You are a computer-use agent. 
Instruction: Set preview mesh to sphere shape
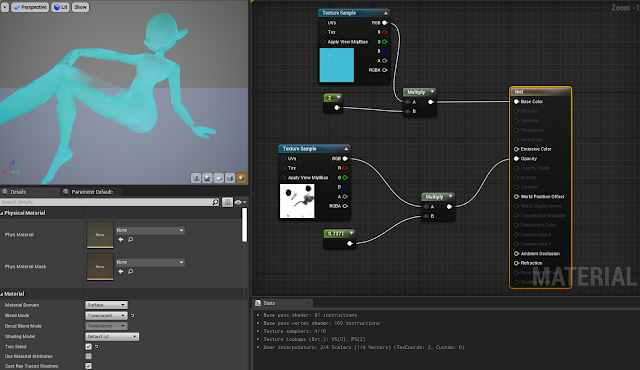coord(207,178)
